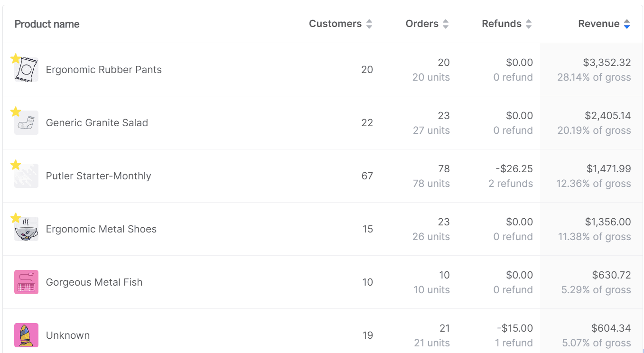Click the Putler Starter-Monthly product thumbnail
Viewport: 644px width, 353px height.
click(26, 176)
